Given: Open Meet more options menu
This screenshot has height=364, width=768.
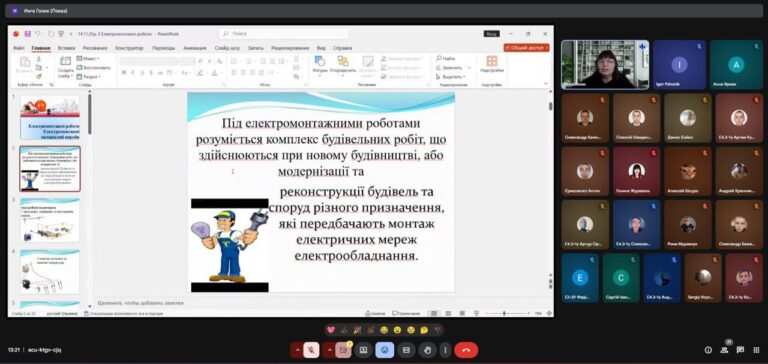Looking at the screenshot, I should [445, 350].
